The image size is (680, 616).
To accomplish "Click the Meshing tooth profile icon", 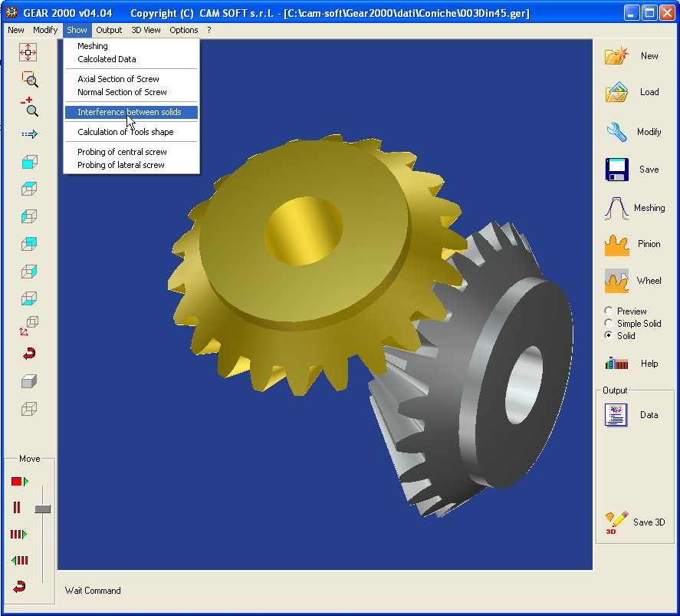I will click(x=617, y=208).
